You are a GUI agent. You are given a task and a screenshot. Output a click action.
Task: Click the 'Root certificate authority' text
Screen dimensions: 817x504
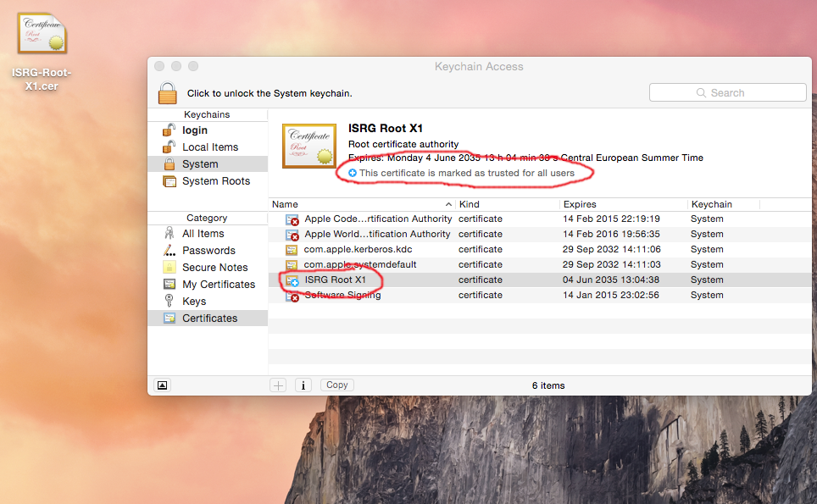click(403, 144)
